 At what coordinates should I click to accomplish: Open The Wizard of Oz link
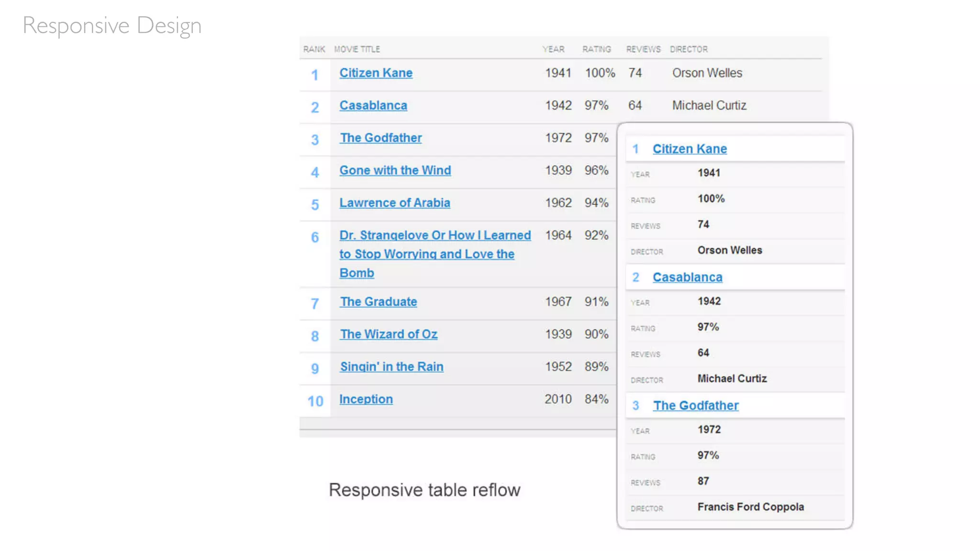pos(389,335)
